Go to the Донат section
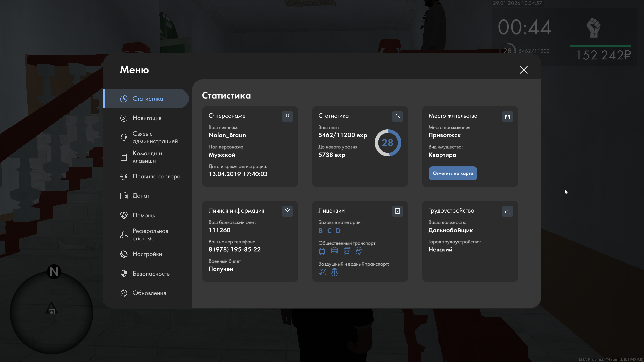 141,196
